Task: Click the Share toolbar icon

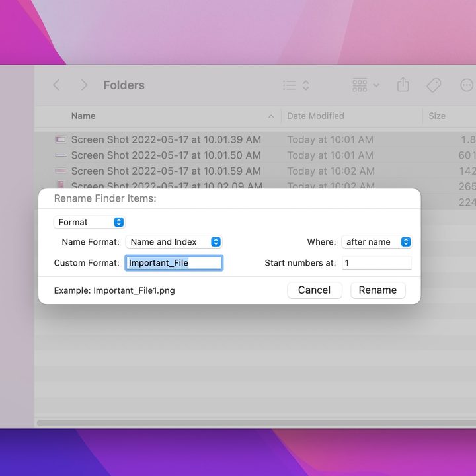Action: click(403, 85)
